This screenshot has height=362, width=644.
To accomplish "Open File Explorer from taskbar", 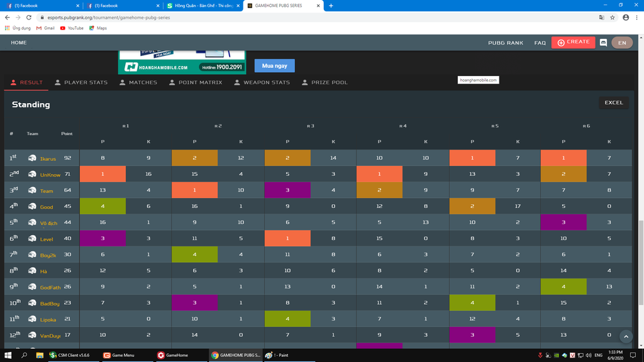I will click(x=40, y=355).
